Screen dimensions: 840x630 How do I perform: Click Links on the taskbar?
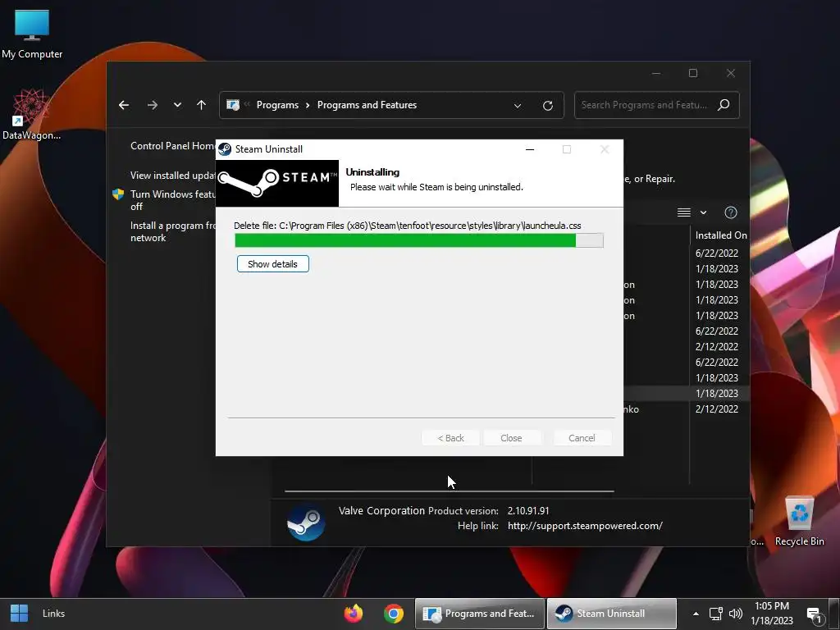(53, 614)
